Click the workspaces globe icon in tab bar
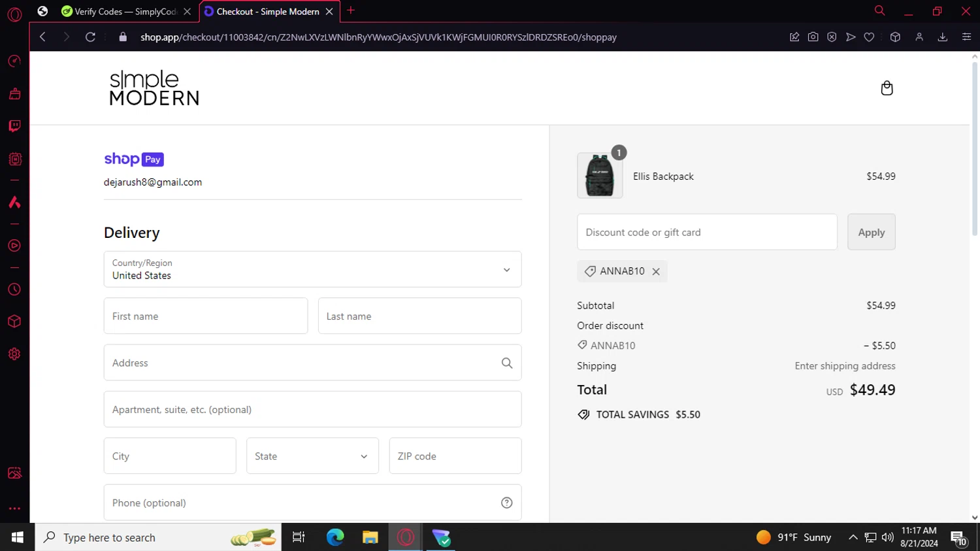The image size is (980, 551). (x=42, y=11)
